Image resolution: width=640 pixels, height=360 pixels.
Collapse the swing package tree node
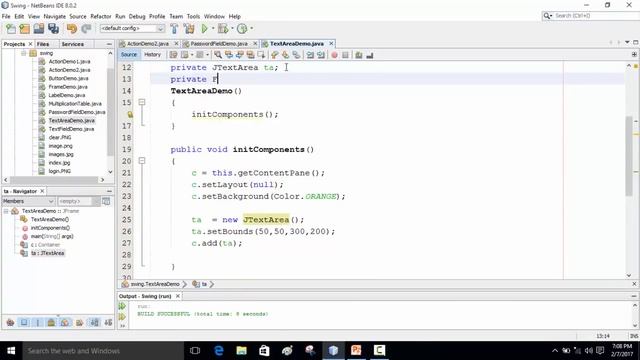[x=23, y=53]
